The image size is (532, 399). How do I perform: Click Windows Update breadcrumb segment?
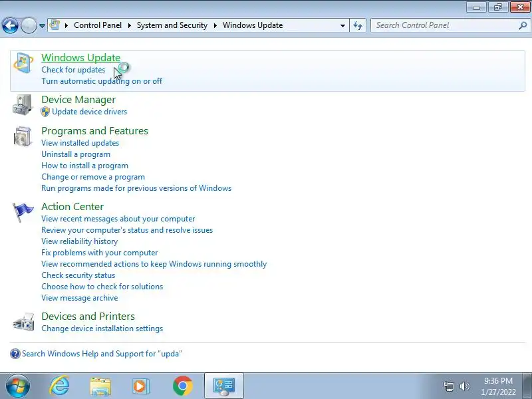point(253,25)
